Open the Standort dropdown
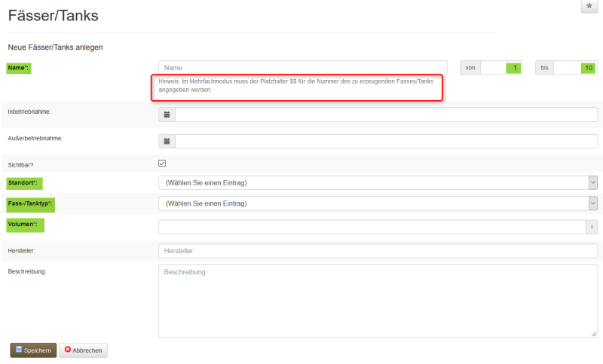The image size is (603, 364). pos(378,182)
